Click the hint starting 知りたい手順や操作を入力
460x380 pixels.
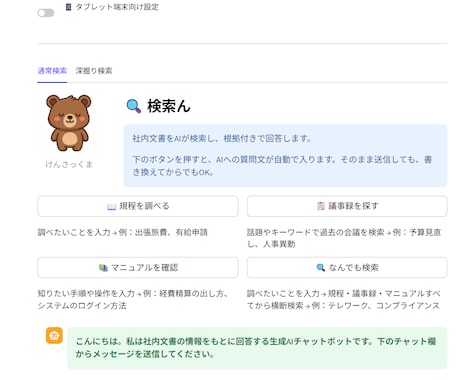click(x=133, y=299)
